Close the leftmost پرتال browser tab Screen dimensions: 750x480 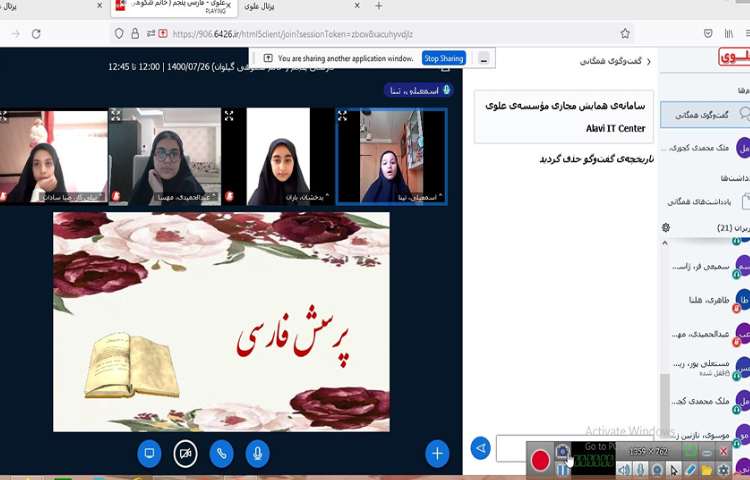(99, 6)
